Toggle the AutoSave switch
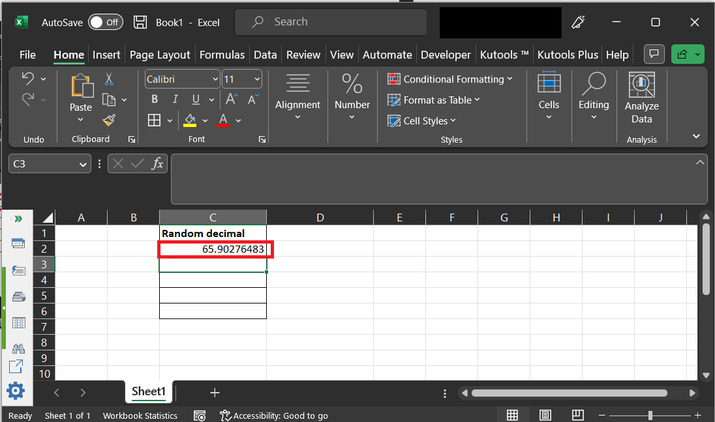Image resolution: width=715 pixels, height=422 pixels. coord(105,21)
